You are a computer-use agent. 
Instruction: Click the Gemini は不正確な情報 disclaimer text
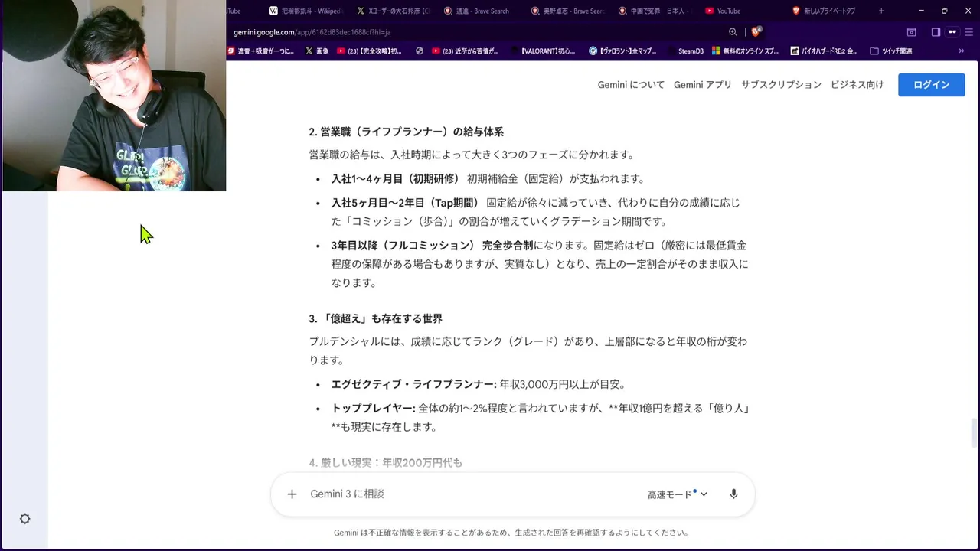(511, 533)
